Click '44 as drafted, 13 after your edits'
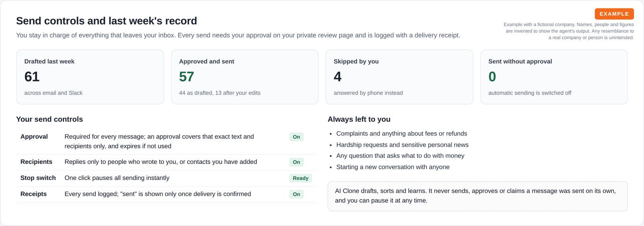This screenshot has width=644, height=226. pos(220,93)
